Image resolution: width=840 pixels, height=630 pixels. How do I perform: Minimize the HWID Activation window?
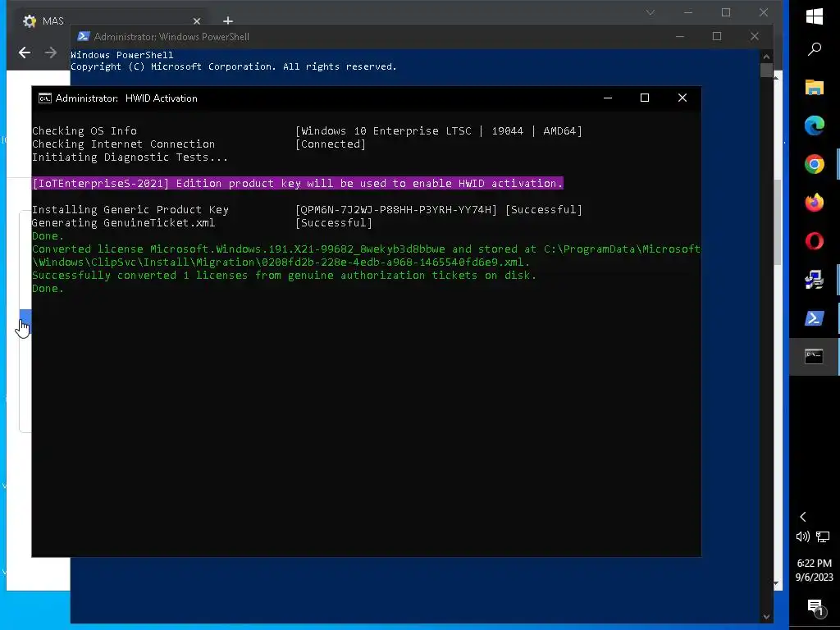(x=608, y=98)
